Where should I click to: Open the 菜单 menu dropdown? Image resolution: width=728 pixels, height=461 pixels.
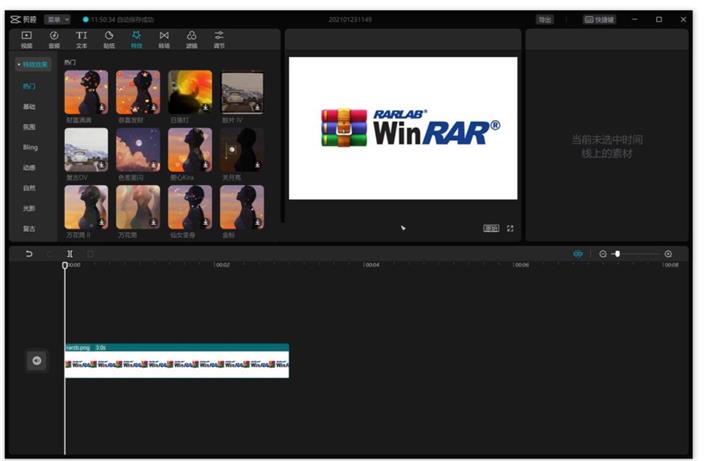57,19
